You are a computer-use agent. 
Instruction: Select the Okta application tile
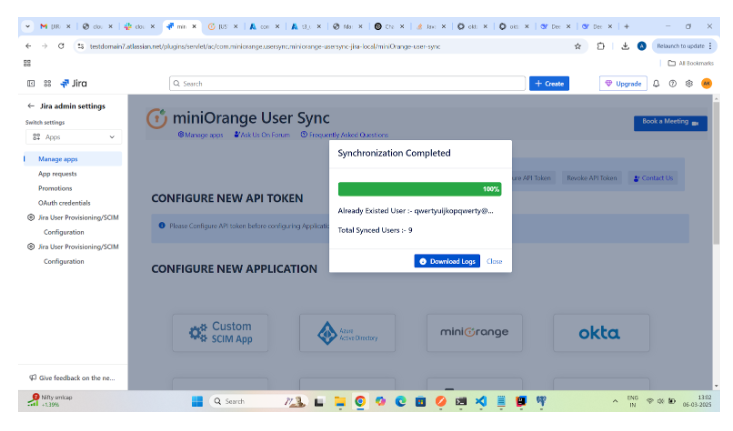(599, 333)
